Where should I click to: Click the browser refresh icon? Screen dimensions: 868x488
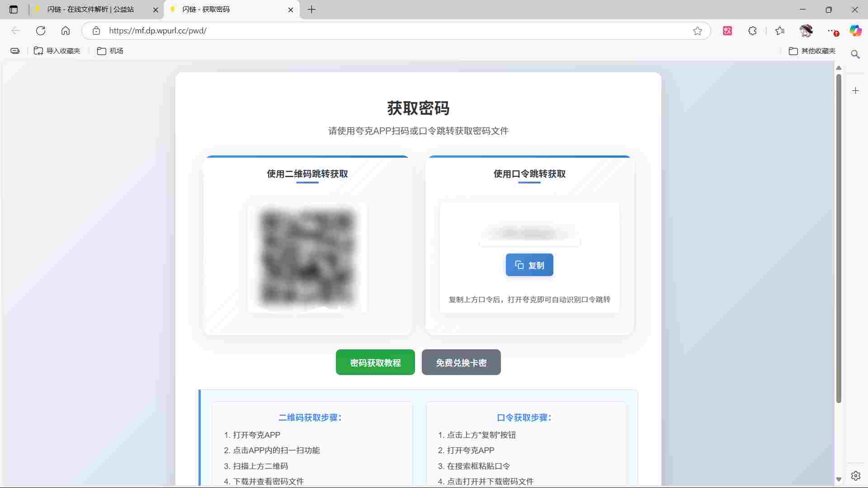tap(41, 31)
